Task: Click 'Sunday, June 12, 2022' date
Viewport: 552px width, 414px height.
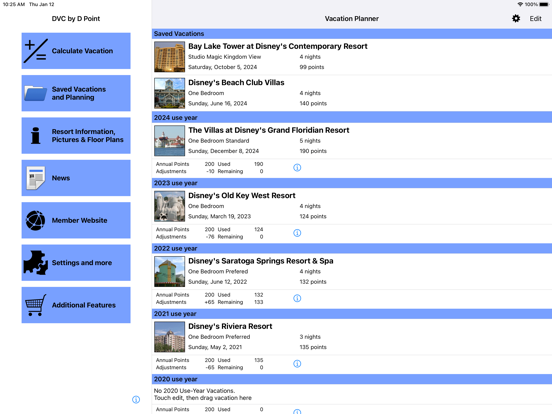Action: tap(218, 282)
